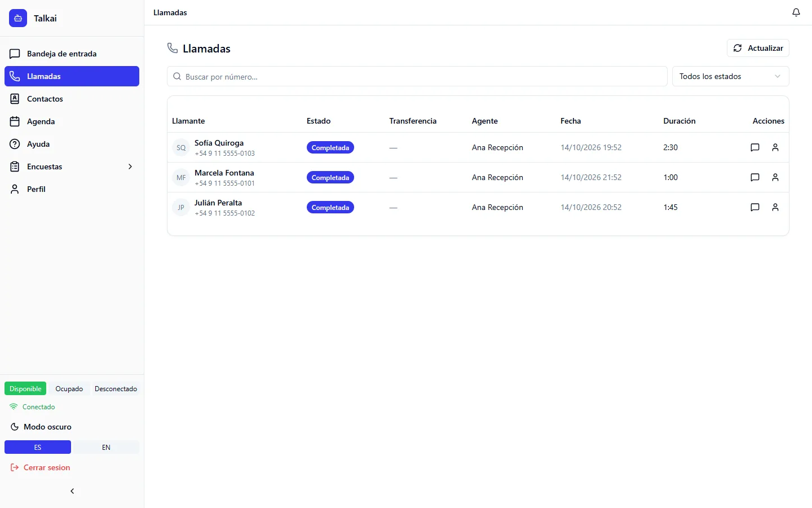View contact for Julián Peralta's call

[x=775, y=207]
